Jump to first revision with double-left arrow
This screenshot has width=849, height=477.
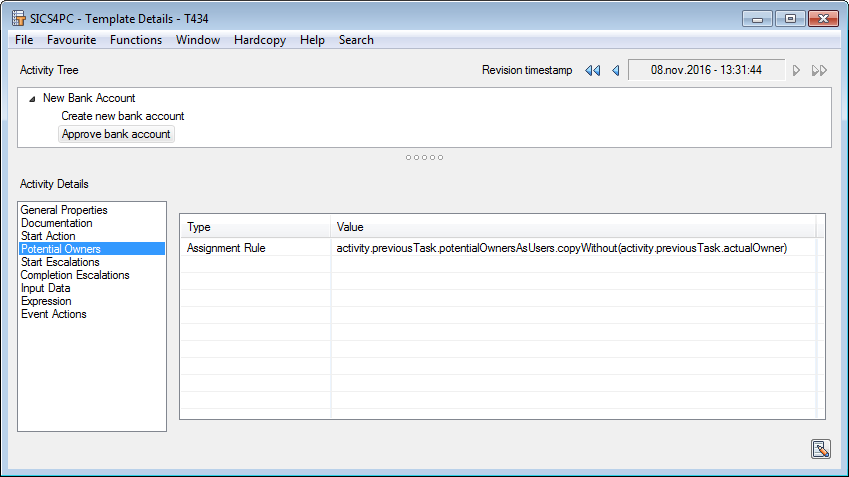click(592, 70)
